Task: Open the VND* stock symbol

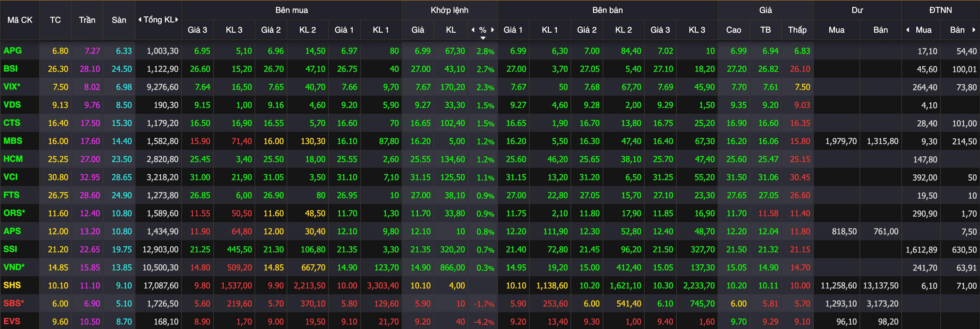Action: tap(14, 267)
